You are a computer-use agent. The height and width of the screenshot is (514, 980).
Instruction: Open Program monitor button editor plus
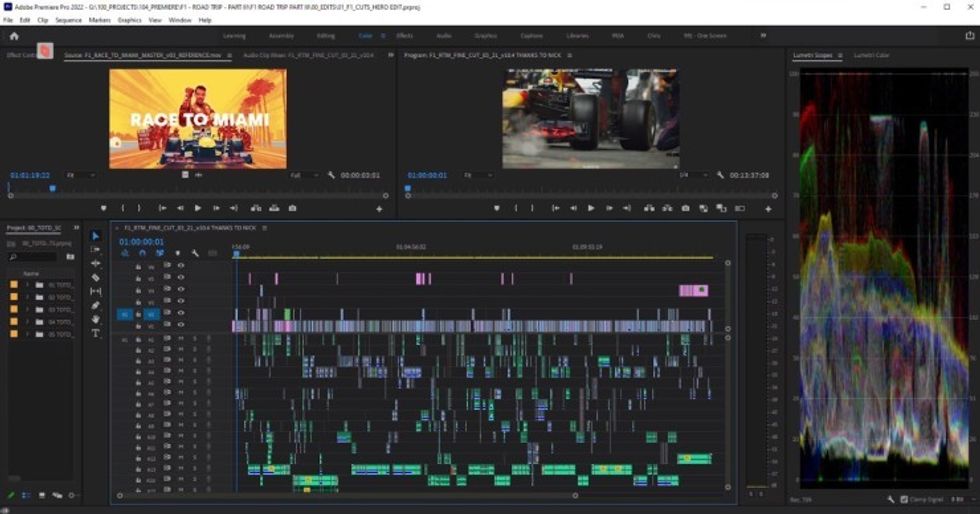(768, 209)
